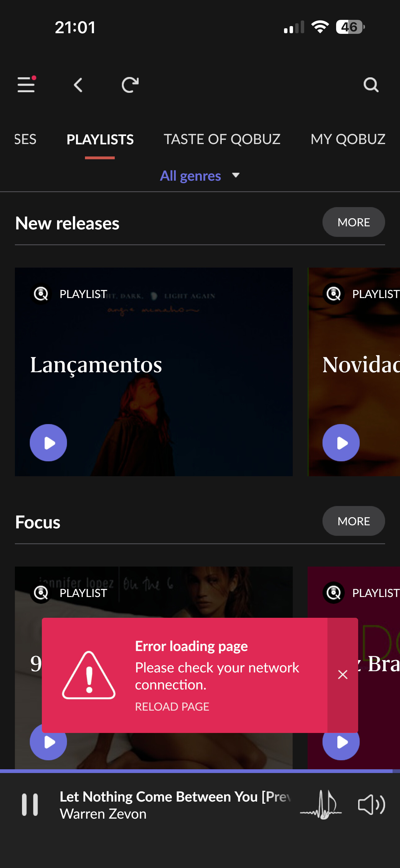Open search with the magnifier icon
The height and width of the screenshot is (868, 400).
(371, 85)
